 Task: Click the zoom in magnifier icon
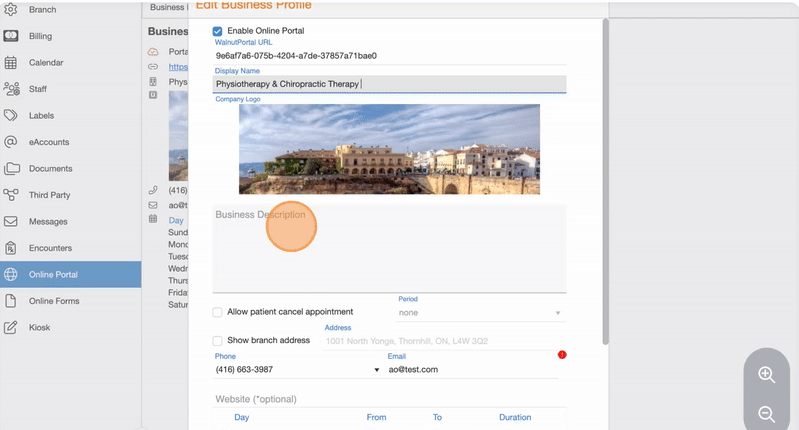(x=767, y=375)
